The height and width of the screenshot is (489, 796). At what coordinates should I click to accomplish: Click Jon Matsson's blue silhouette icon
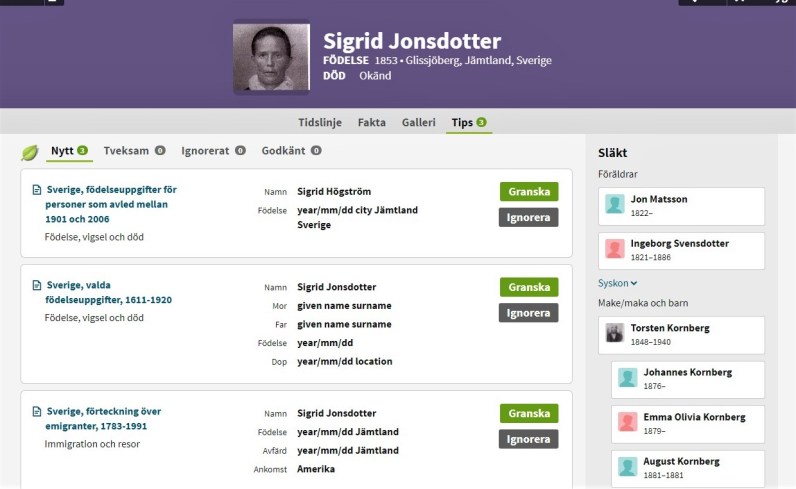tap(616, 205)
